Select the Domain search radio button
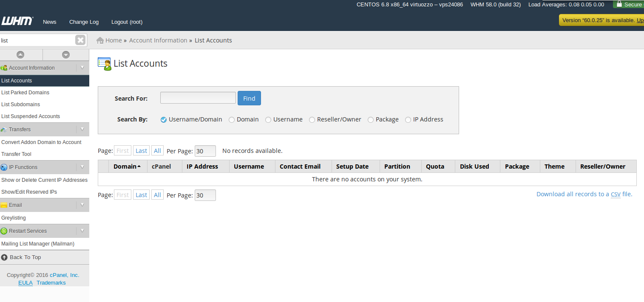This screenshot has height=302, width=644. 232,120
